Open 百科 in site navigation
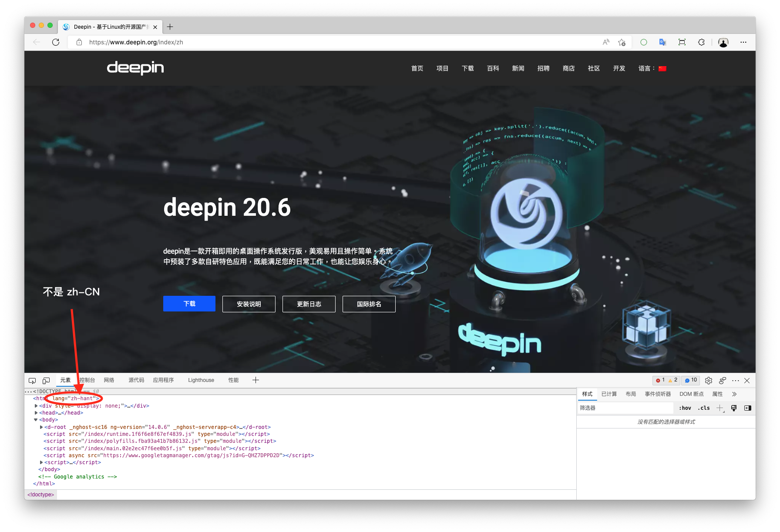 493,68
